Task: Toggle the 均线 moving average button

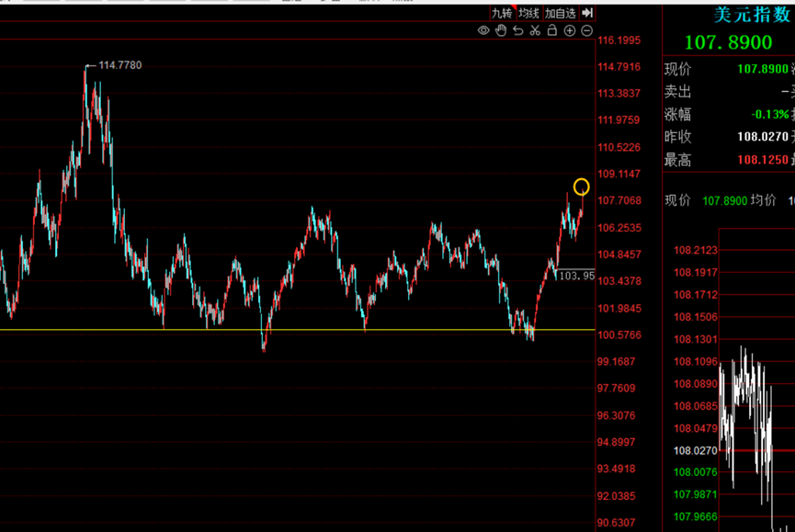Action: pos(528,13)
